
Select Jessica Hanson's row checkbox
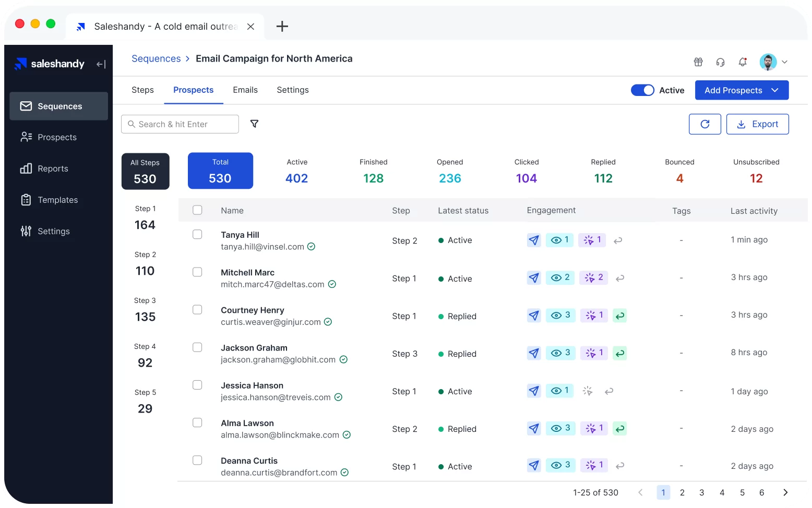click(197, 385)
